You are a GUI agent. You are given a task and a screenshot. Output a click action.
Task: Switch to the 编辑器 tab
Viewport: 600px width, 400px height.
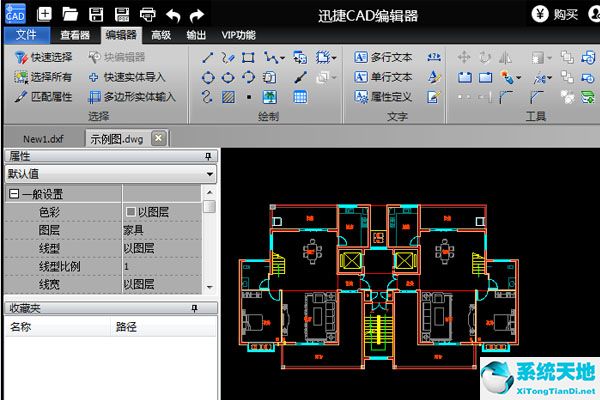coord(121,35)
